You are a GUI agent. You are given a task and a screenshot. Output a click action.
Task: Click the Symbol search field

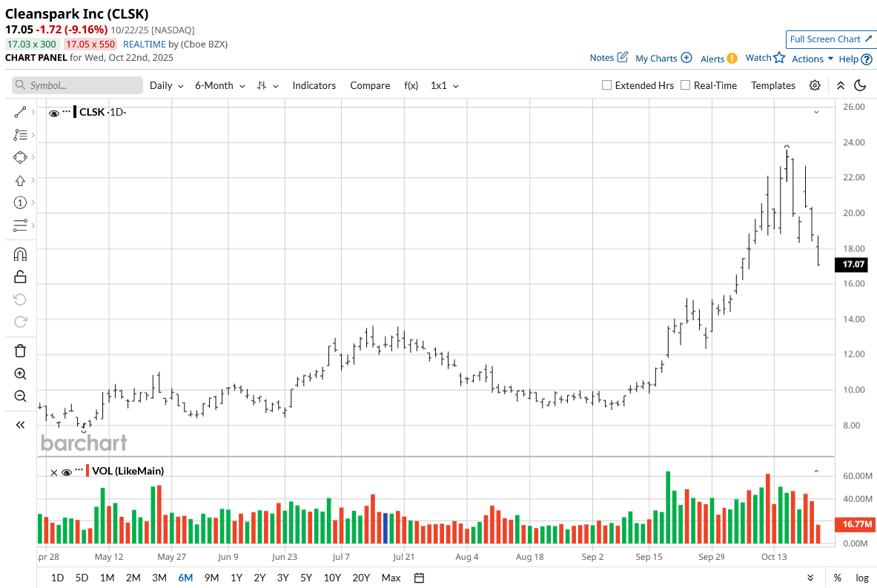[77, 85]
